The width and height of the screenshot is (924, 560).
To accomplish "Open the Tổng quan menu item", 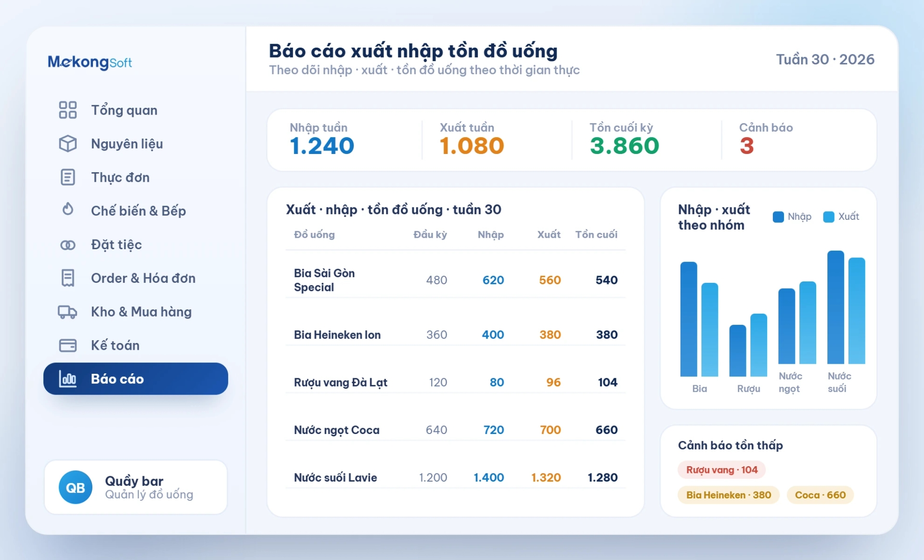I will pyautogui.click(x=136, y=110).
